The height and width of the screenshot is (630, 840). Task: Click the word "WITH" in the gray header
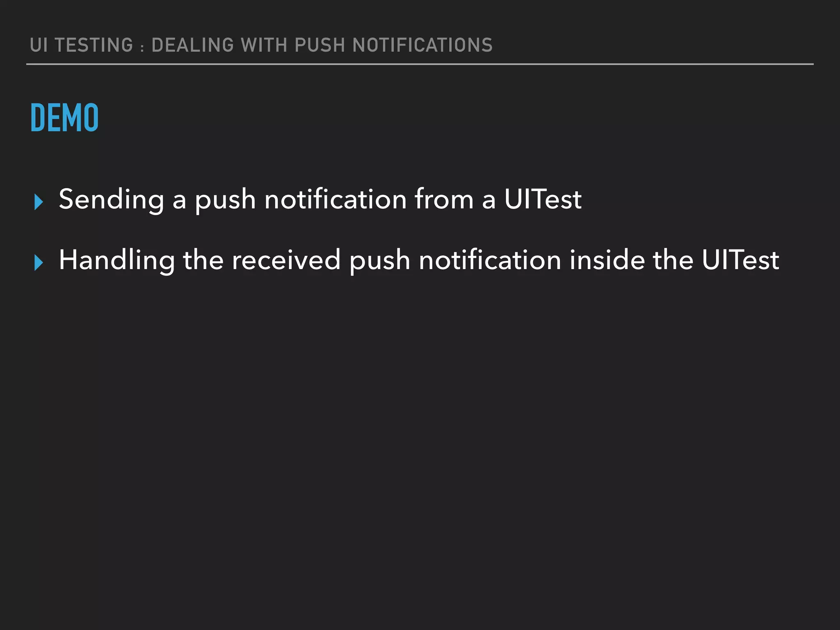(264, 45)
